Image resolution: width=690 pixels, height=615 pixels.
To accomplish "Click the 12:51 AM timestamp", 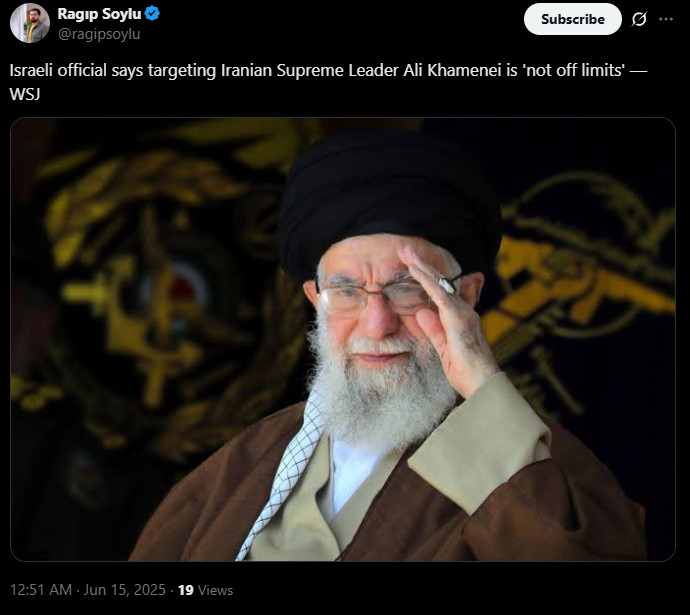I will coord(40,590).
